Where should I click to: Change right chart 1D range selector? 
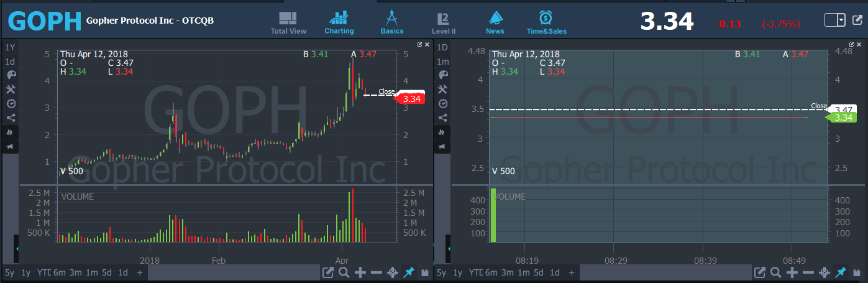coord(442,47)
